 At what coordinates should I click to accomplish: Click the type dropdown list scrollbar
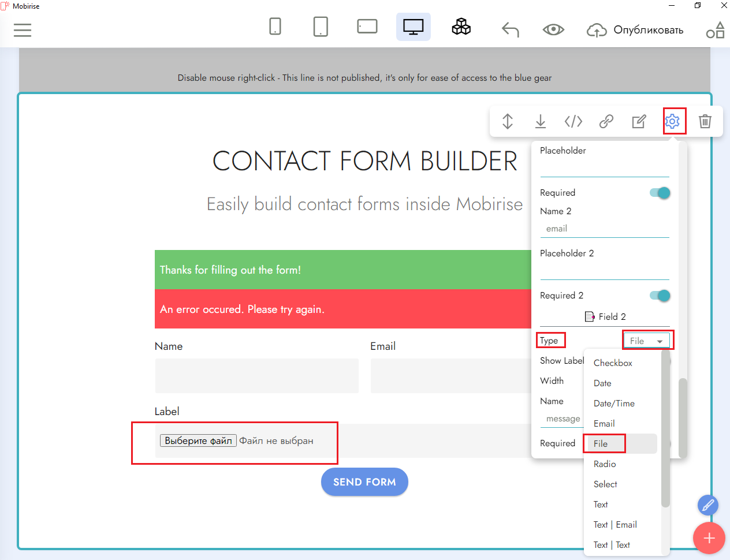[x=665, y=428]
